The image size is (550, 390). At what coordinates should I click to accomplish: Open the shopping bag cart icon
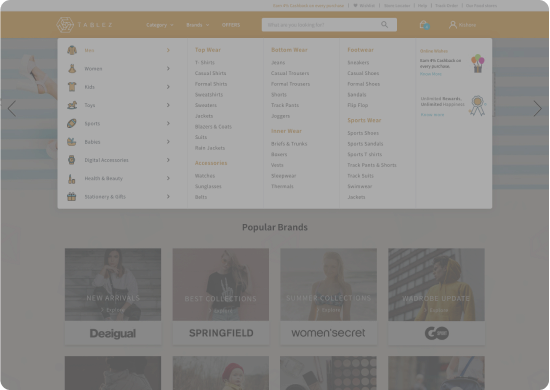tap(424, 25)
